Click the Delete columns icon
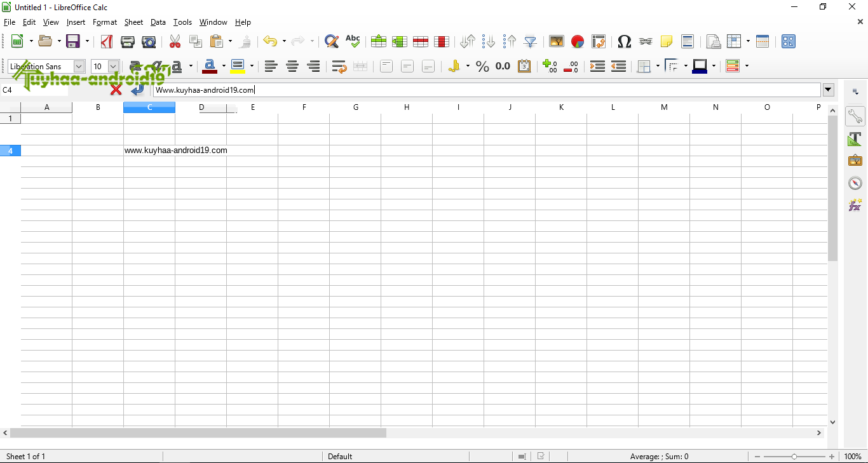 coord(442,41)
